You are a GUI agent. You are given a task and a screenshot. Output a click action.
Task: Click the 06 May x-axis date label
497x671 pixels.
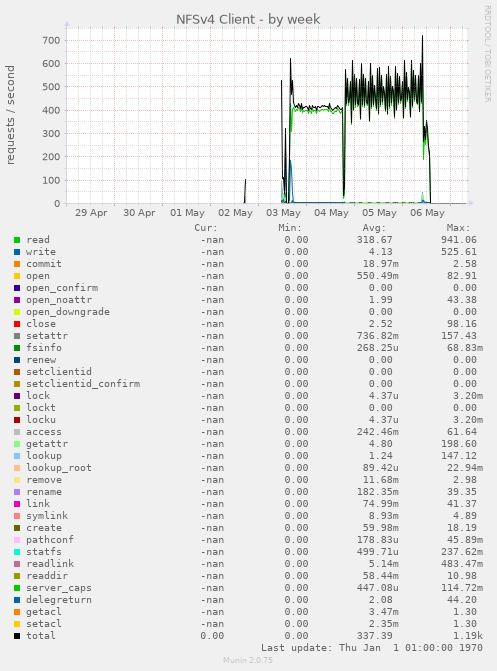pos(427,213)
